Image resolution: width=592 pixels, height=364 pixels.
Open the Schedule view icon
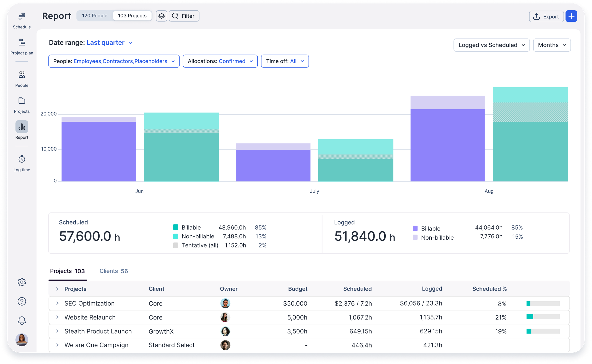point(22,16)
